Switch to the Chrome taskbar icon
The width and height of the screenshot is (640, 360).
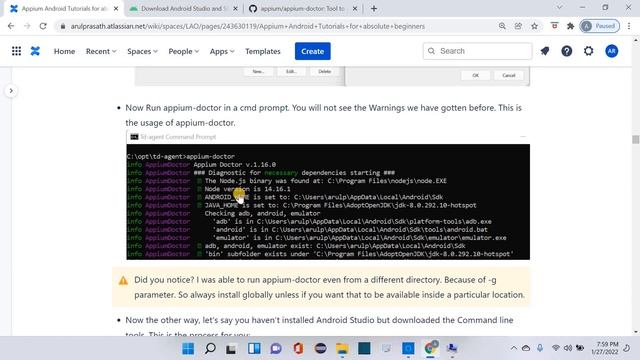430,348
